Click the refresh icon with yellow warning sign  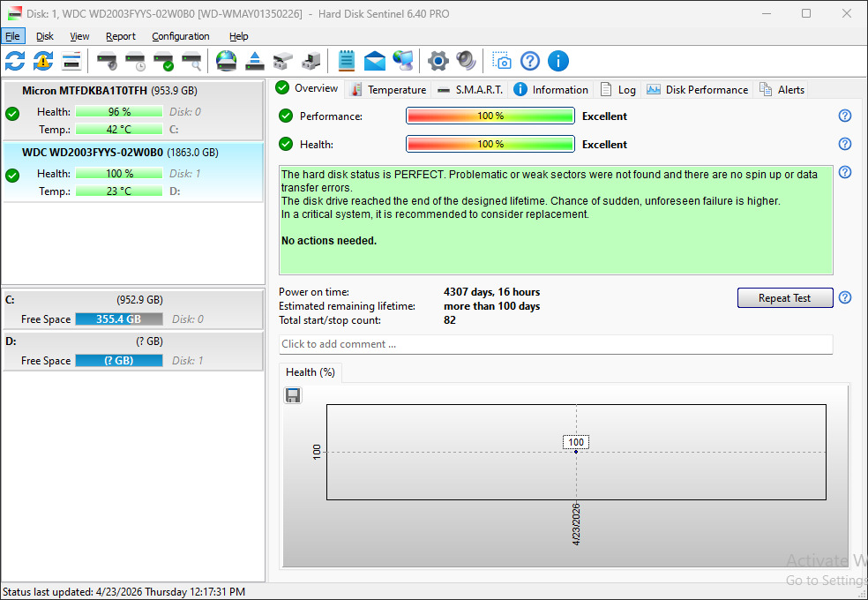tap(43, 61)
